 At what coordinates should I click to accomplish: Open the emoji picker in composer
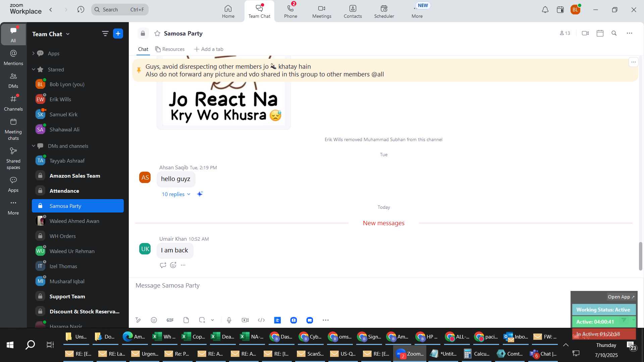coord(154,320)
